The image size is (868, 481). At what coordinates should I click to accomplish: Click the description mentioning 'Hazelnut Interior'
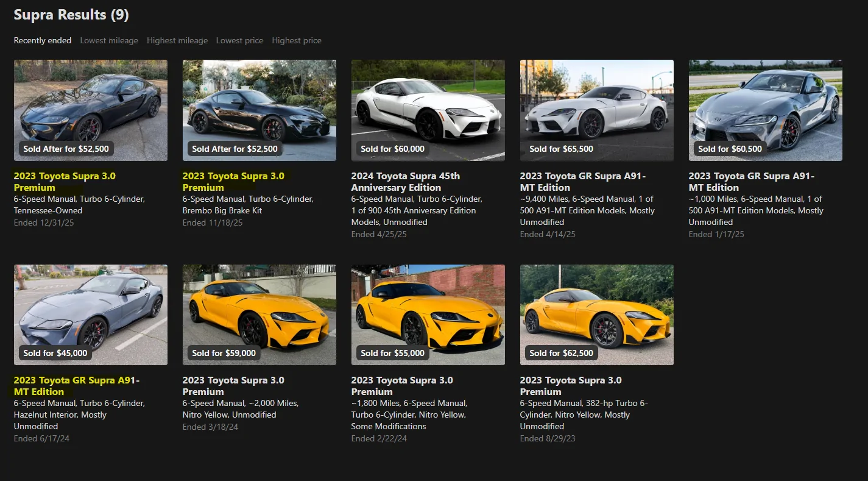[x=80, y=415]
